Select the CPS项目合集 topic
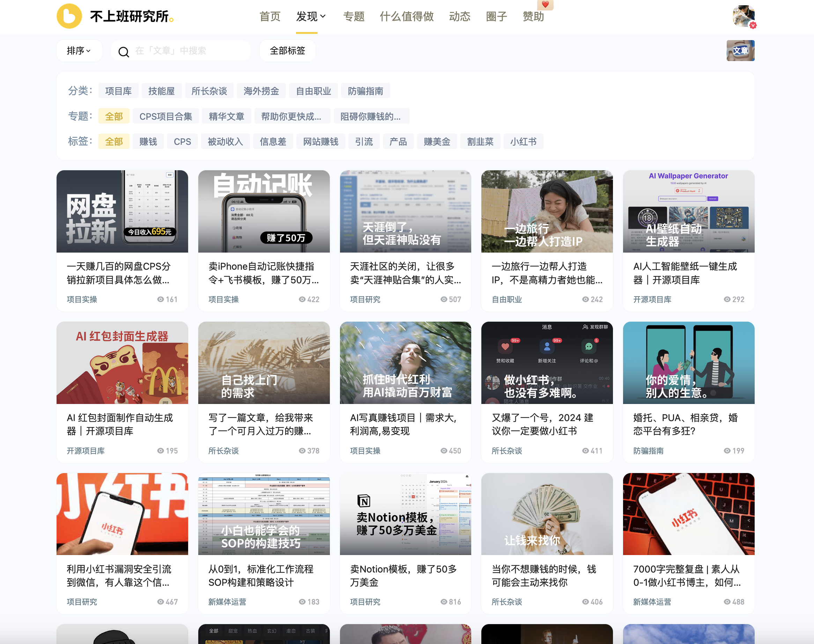This screenshot has width=814, height=644. tap(166, 116)
